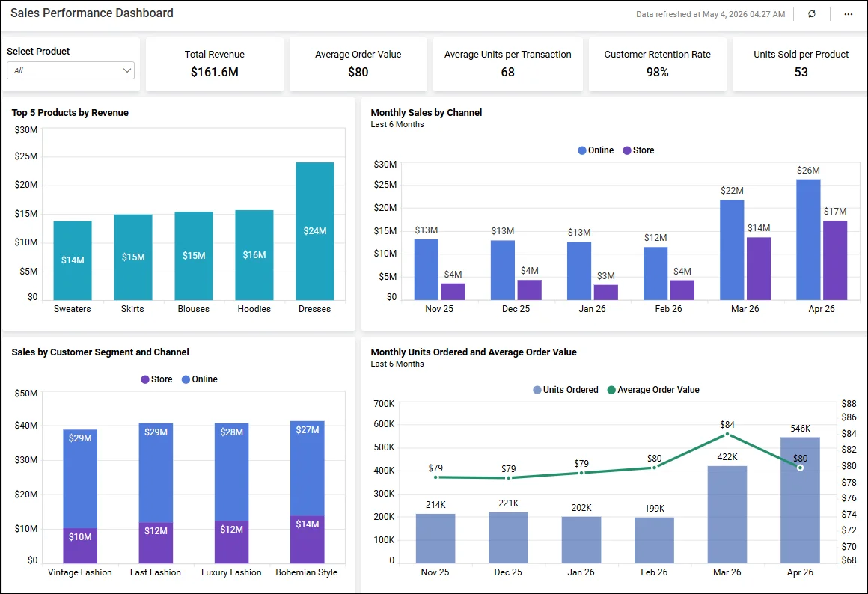Screen dimensions: 868x594
Task: Click the Mar 26 Store $14M bar
Action: point(759,269)
